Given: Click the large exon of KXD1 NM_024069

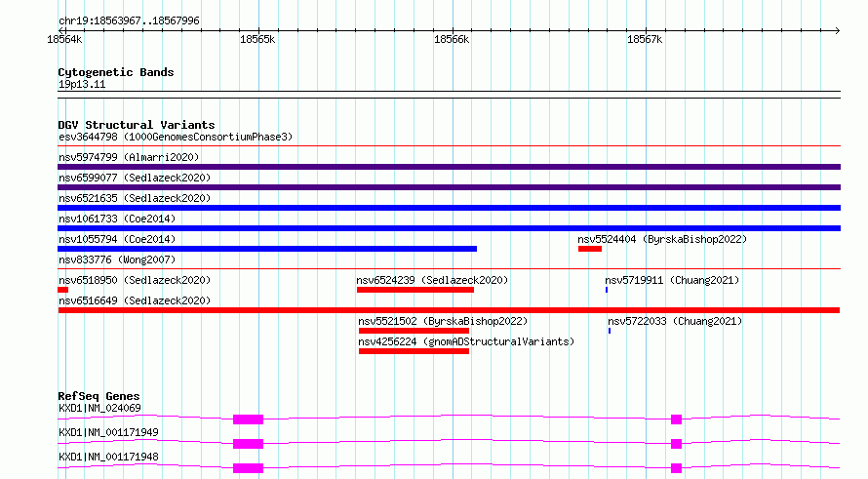Looking at the screenshot, I should point(248,419).
